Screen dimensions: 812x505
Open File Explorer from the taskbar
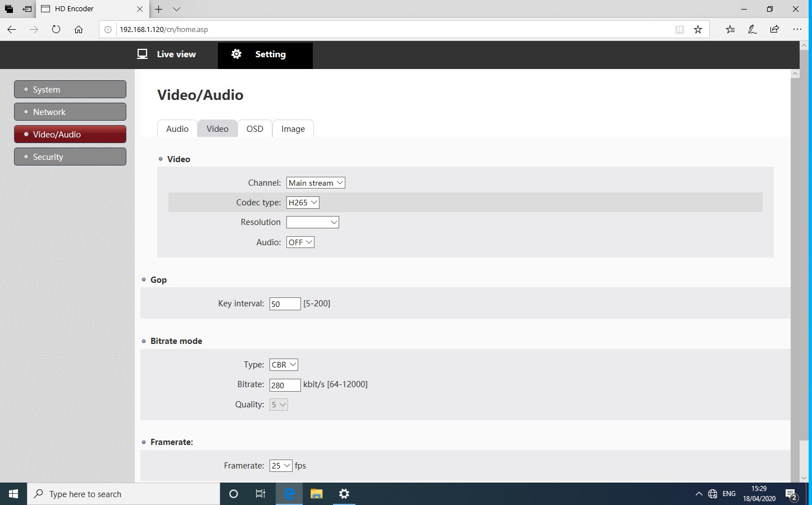[317, 494]
